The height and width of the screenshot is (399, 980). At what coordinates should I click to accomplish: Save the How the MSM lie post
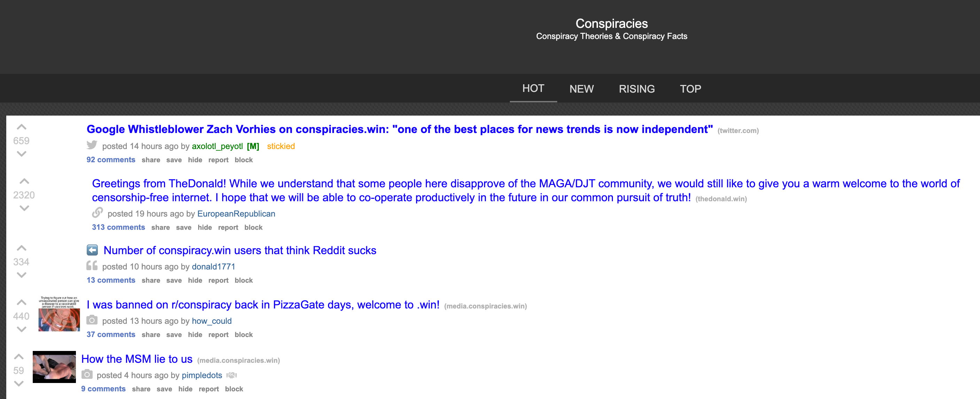(164, 389)
